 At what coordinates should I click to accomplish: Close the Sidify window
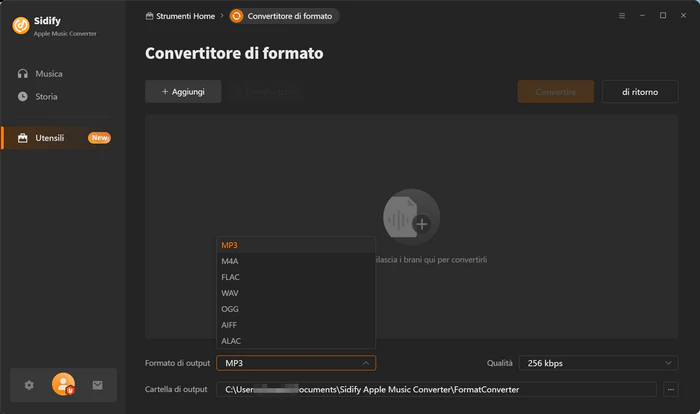click(683, 16)
